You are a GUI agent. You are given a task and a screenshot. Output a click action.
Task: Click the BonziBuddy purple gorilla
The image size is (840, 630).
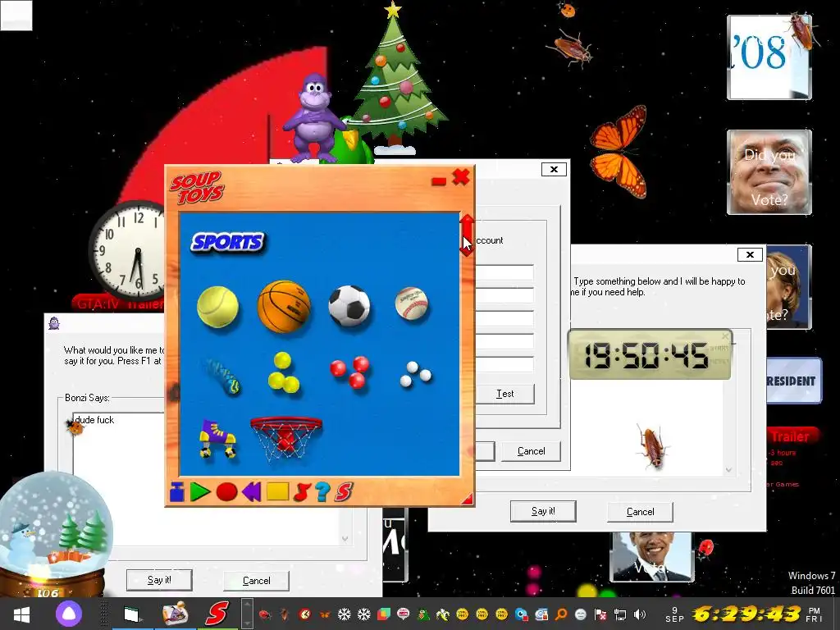[314, 118]
